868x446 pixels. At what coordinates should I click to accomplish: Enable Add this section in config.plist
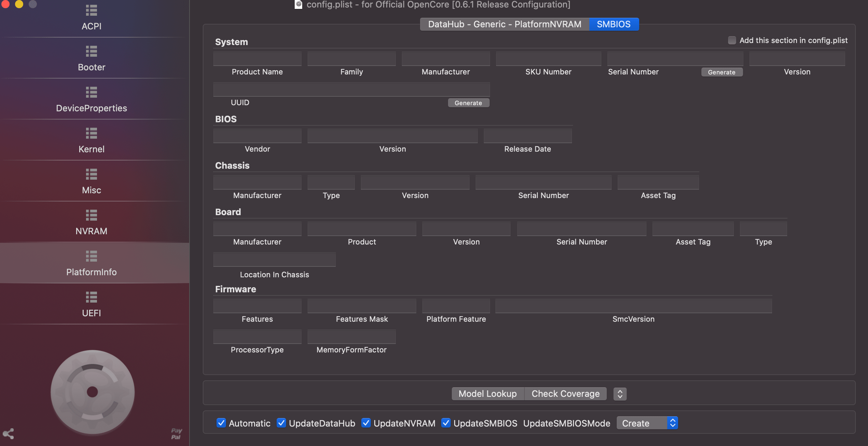click(732, 40)
